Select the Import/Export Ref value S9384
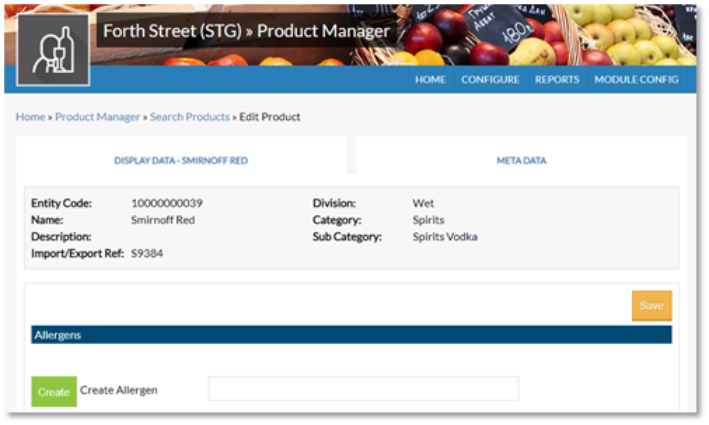709x425 pixels. click(x=147, y=254)
